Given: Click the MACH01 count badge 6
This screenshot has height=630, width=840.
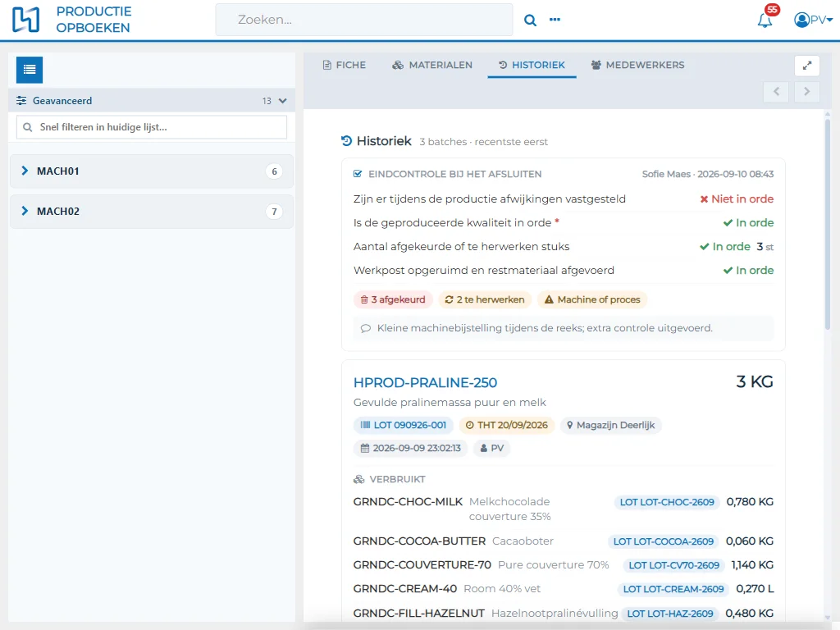Looking at the screenshot, I should tap(274, 171).
